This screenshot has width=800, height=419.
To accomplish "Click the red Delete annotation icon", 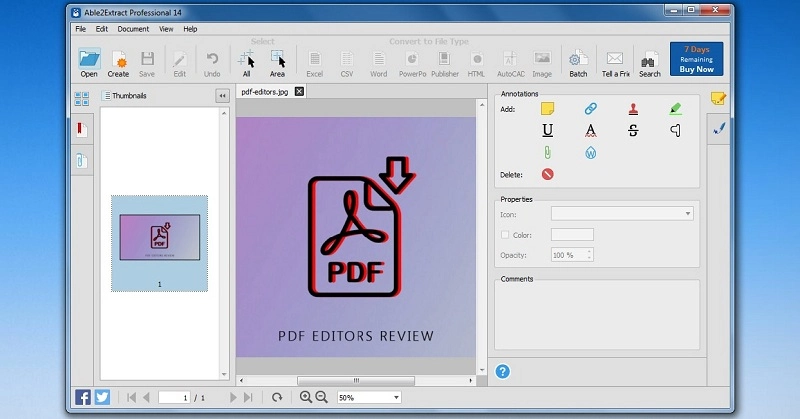I will coord(547,175).
